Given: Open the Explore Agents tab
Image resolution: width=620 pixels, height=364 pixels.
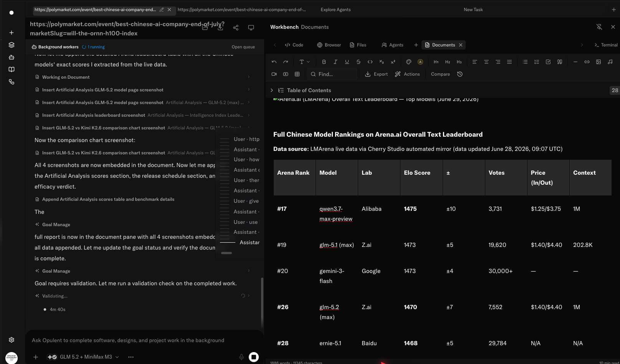Looking at the screenshot, I should (336, 10).
